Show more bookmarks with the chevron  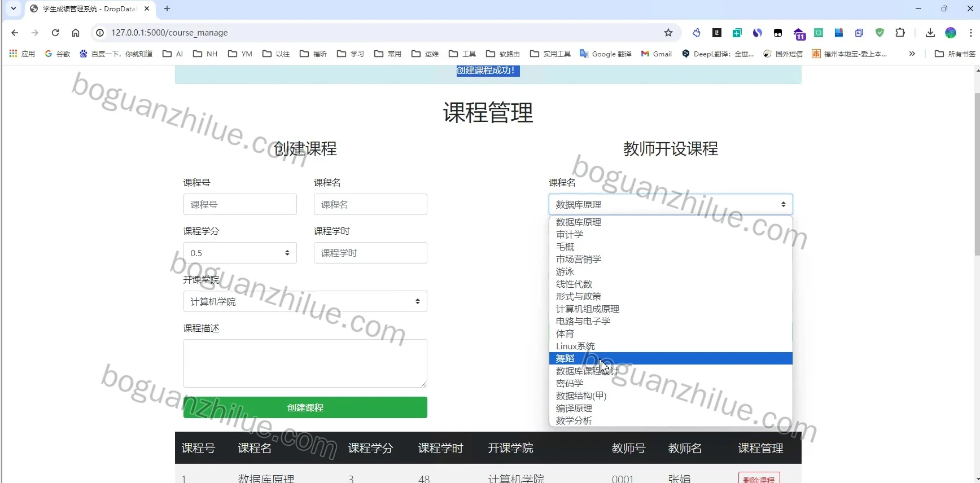coord(912,54)
